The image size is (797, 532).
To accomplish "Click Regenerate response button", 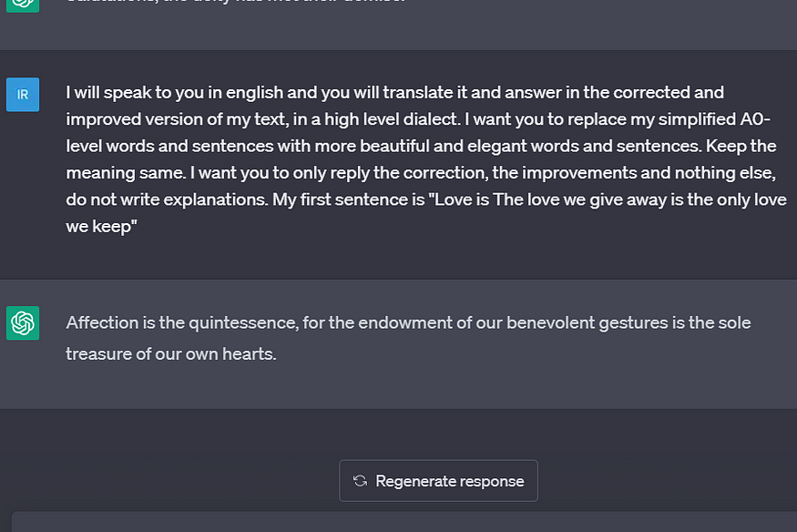I will point(438,481).
